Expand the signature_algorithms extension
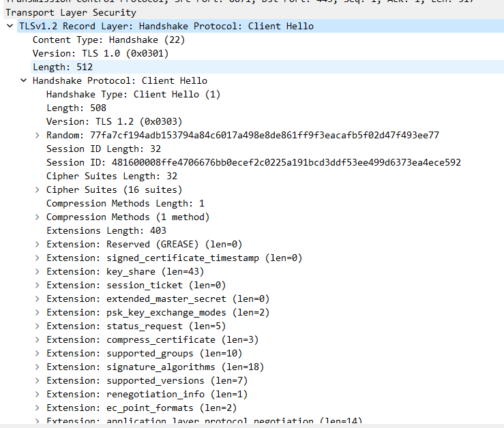 click(x=38, y=367)
